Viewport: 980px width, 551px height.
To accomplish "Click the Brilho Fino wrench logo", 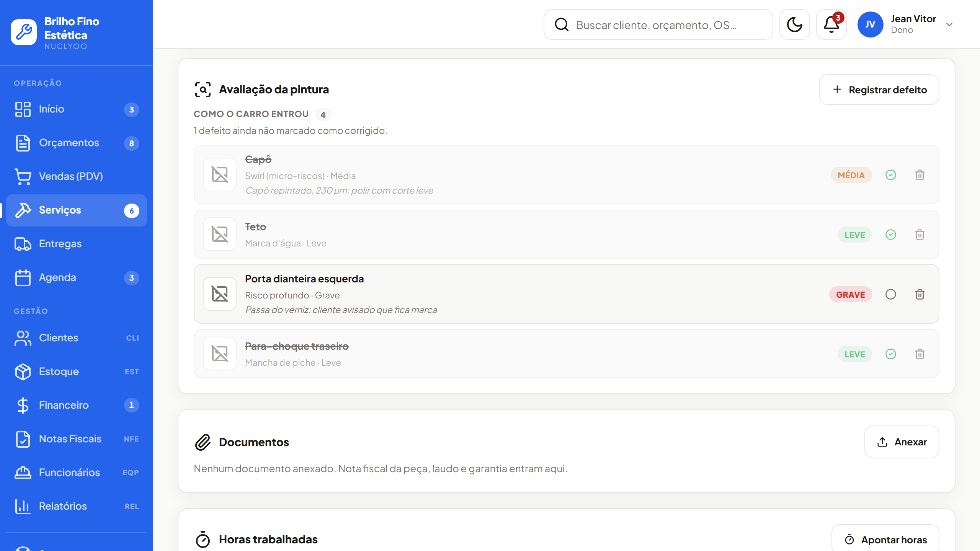I will point(24,32).
